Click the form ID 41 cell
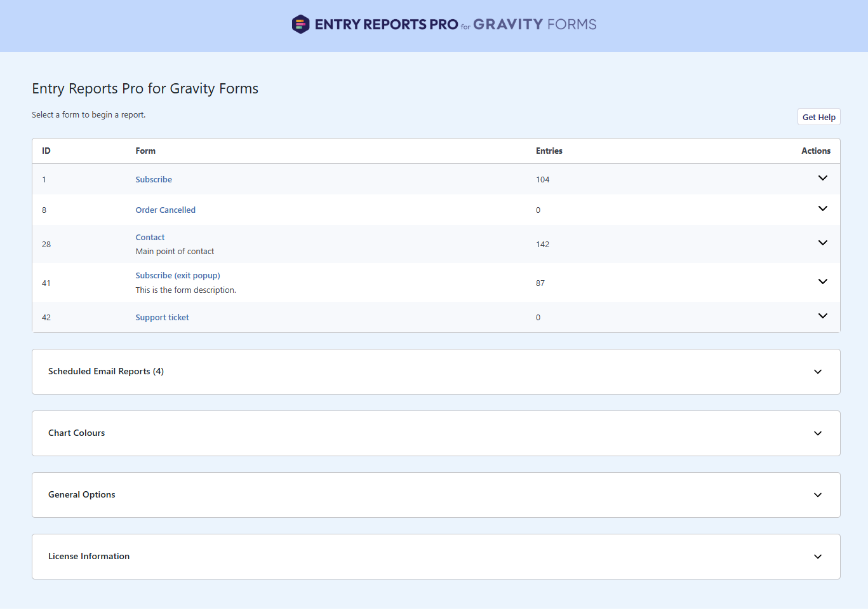Image resolution: width=868 pixels, height=610 pixels. [46, 283]
